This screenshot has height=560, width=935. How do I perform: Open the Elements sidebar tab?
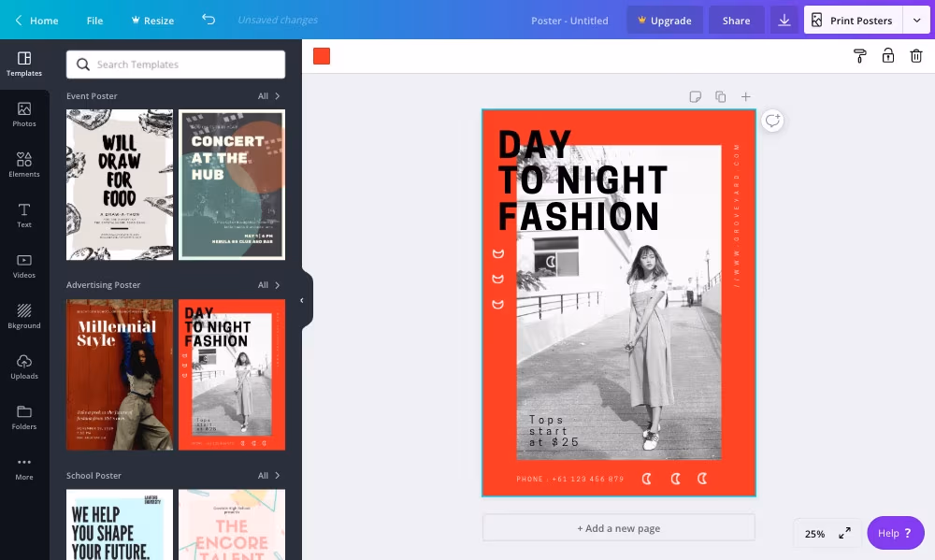[24, 165]
